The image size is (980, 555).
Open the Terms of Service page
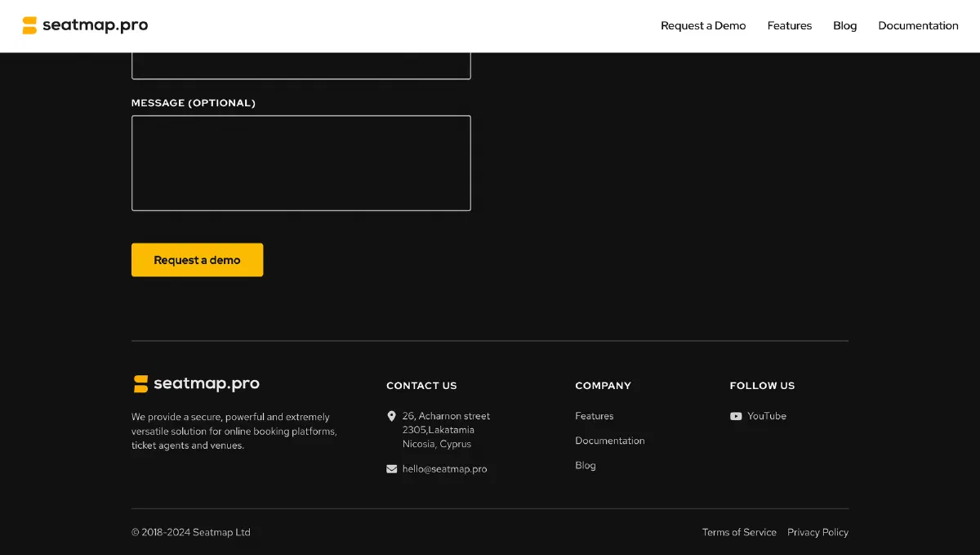pos(739,532)
